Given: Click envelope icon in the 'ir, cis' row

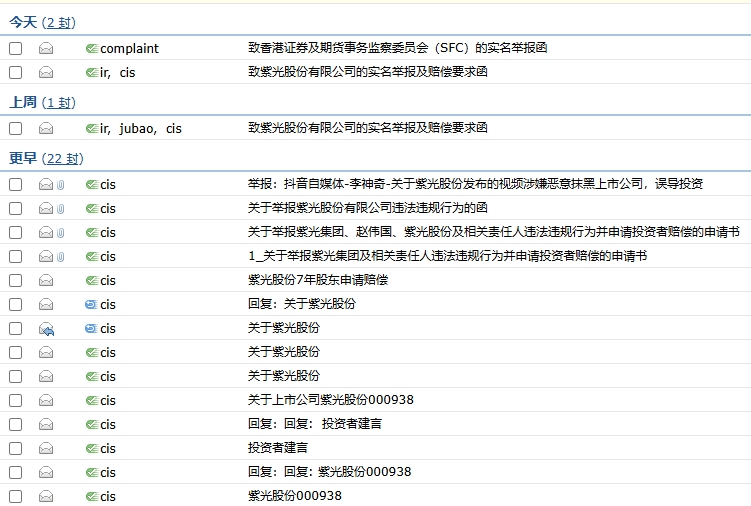Looking at the screenshot, I should [46, 72].
